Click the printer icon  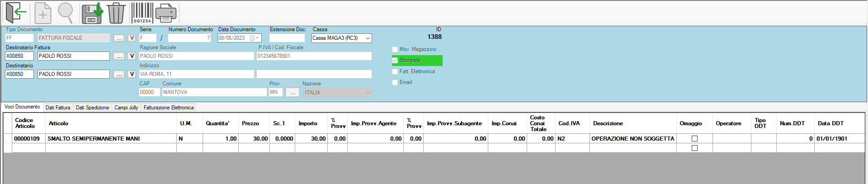166,13
